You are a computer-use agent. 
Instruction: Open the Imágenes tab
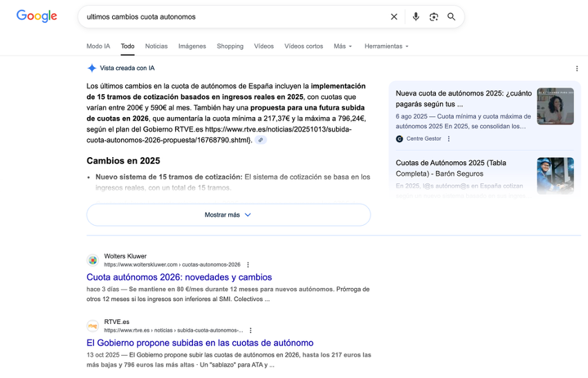(192, 46)
